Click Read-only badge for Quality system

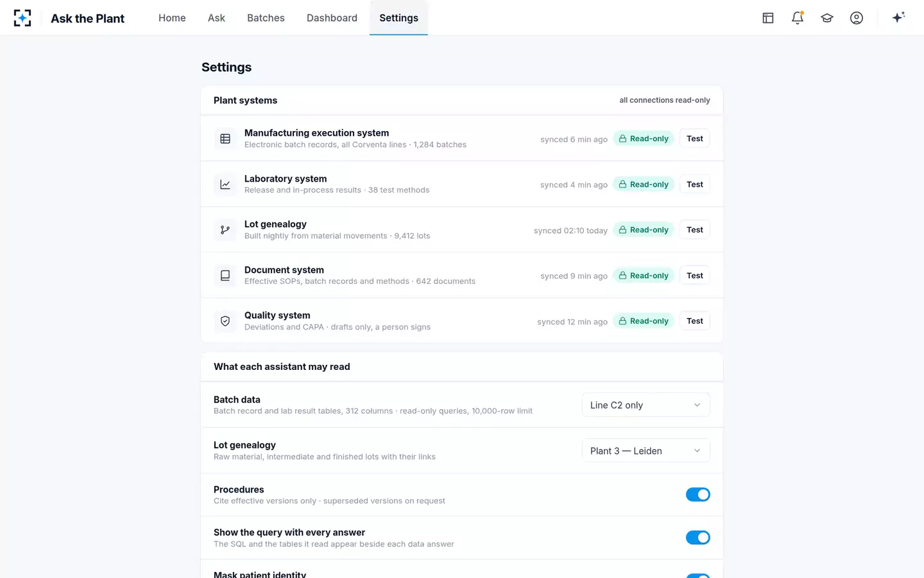tap(644, 321)
